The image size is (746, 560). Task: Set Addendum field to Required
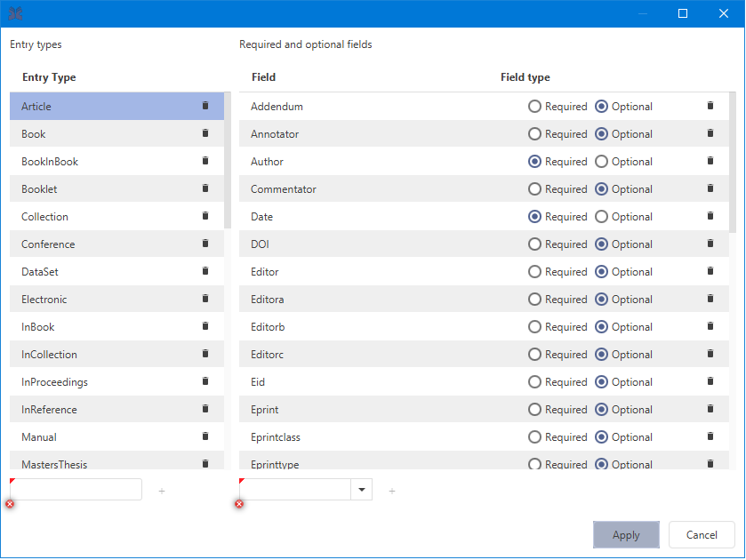(x=534, y=107)
